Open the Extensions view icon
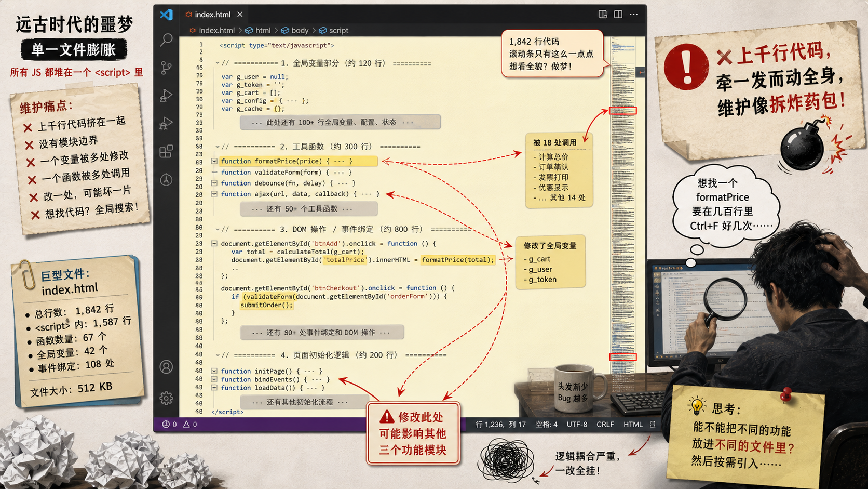 [166, 151]
